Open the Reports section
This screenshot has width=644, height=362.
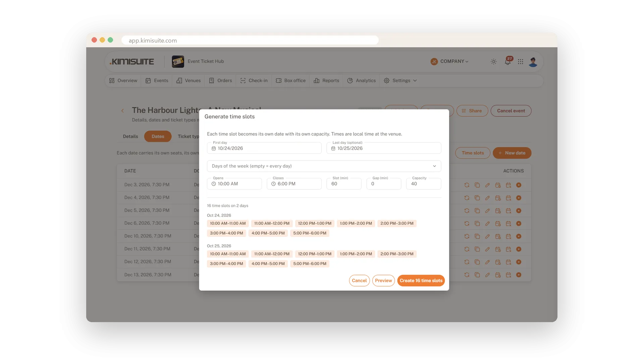pos(326,81)
